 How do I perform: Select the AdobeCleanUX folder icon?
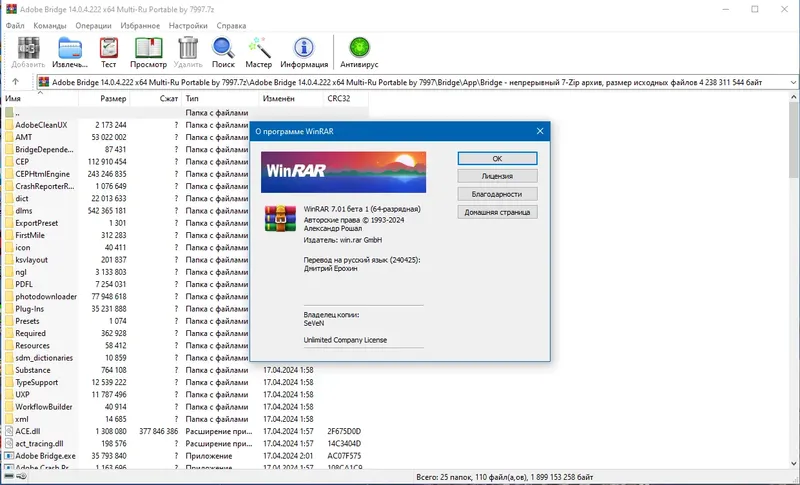[9, 125]
